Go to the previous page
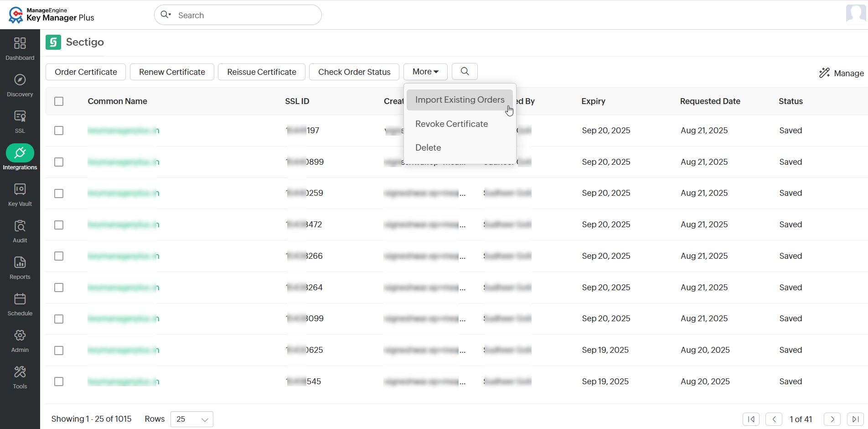Screen dimensions: 868x429 [774, 419]
